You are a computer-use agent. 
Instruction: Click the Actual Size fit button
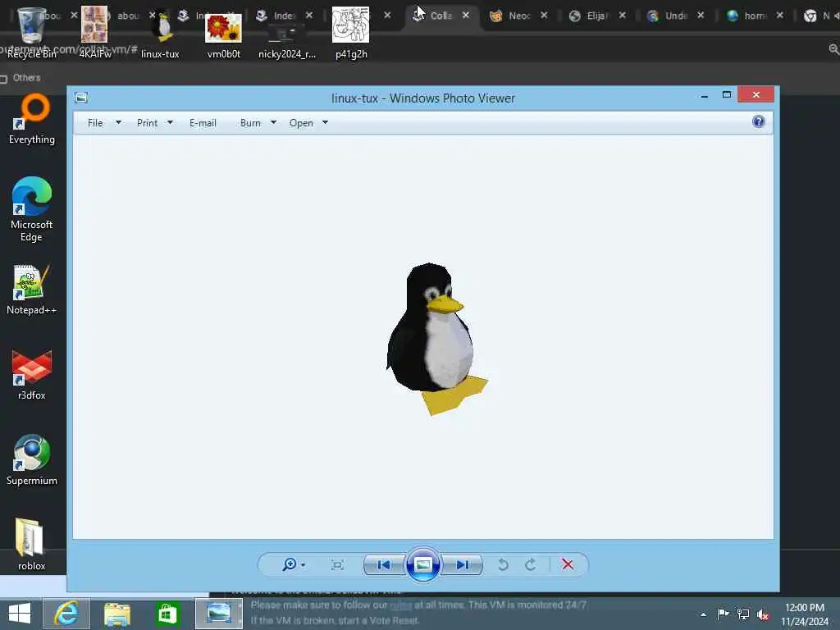337,564
